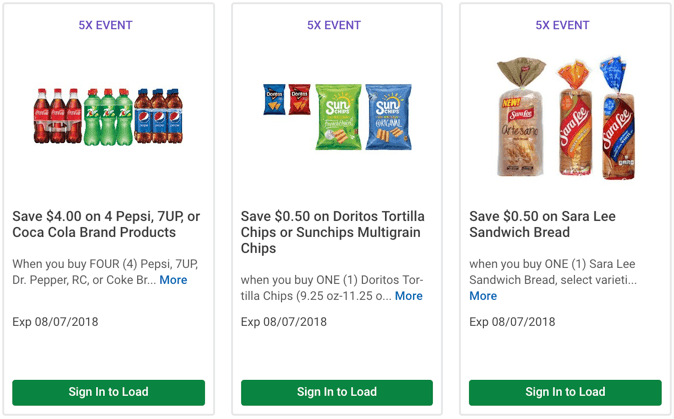Click the blue SunChips Original bag image
This screenshot has width=674, height=419.
point(388,116)
